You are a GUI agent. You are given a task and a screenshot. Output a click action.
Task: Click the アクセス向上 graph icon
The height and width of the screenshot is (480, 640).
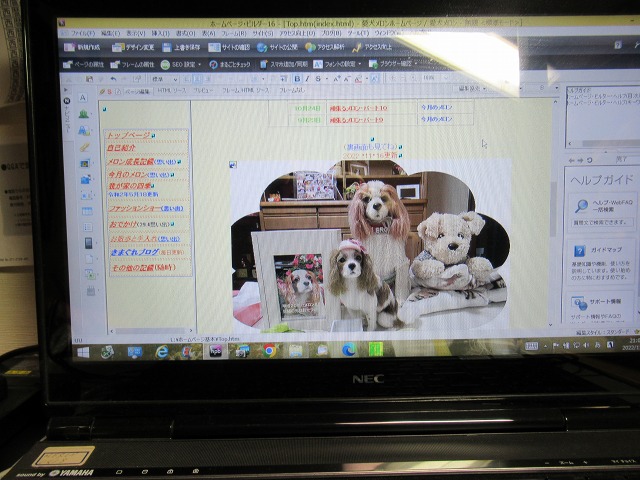click(357, 48)
